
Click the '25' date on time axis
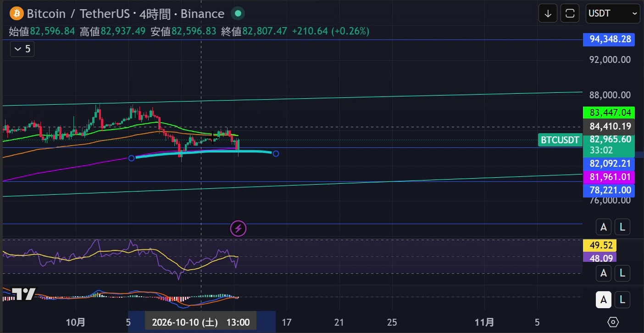392,322
